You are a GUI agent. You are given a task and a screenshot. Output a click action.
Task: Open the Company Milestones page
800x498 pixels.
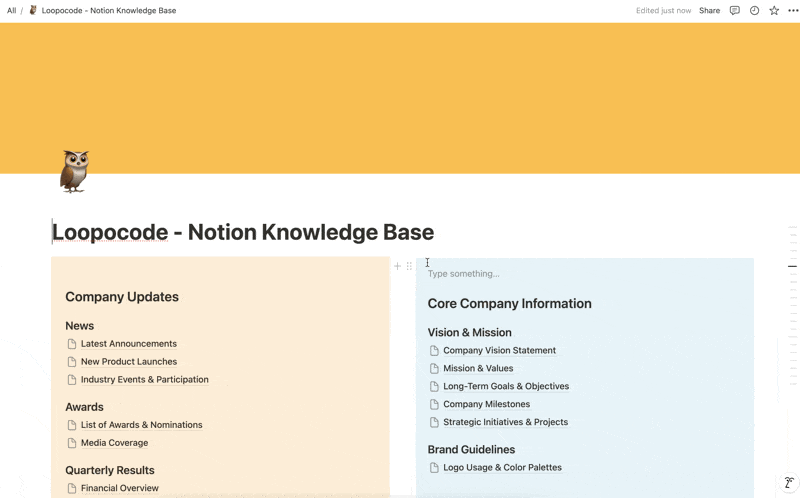coord(487,404)
